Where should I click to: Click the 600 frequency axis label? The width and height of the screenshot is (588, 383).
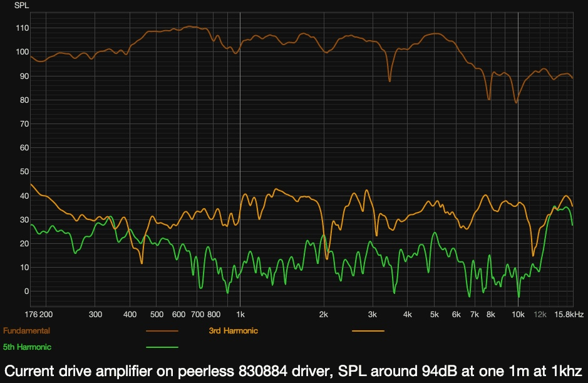click(178, 315)
